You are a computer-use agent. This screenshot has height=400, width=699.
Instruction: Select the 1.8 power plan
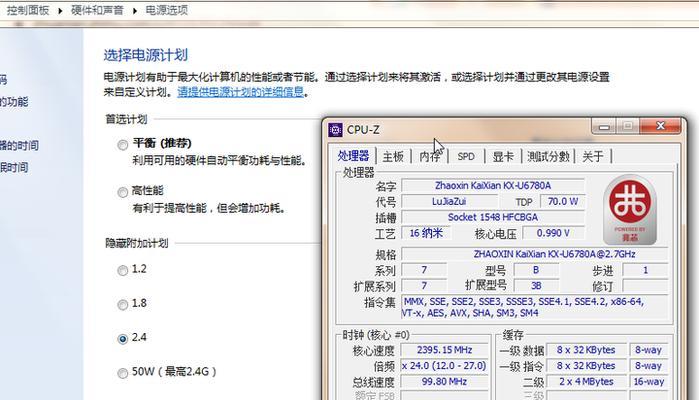click(123, 305)
